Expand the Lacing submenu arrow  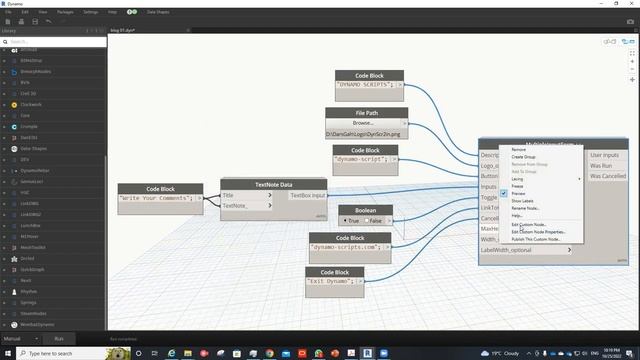pyautogui.click(x=579, y=179)
